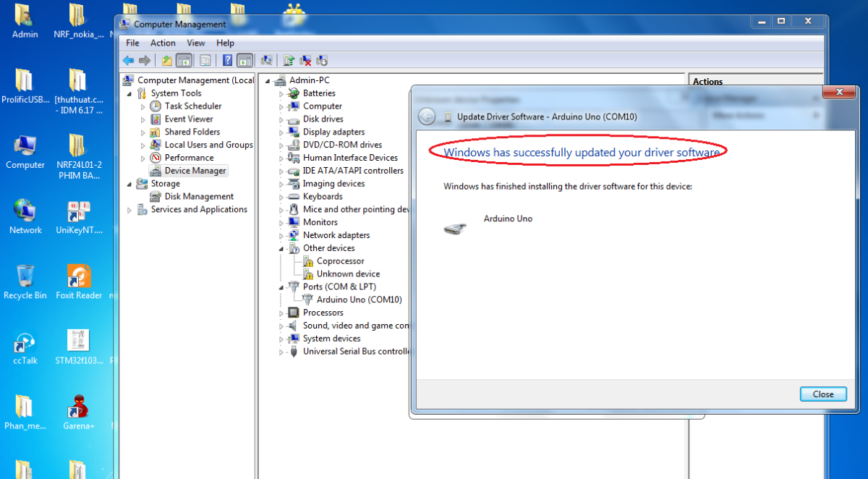Click the Scan for hardware changes toolbar icon

tap(267, 60)
